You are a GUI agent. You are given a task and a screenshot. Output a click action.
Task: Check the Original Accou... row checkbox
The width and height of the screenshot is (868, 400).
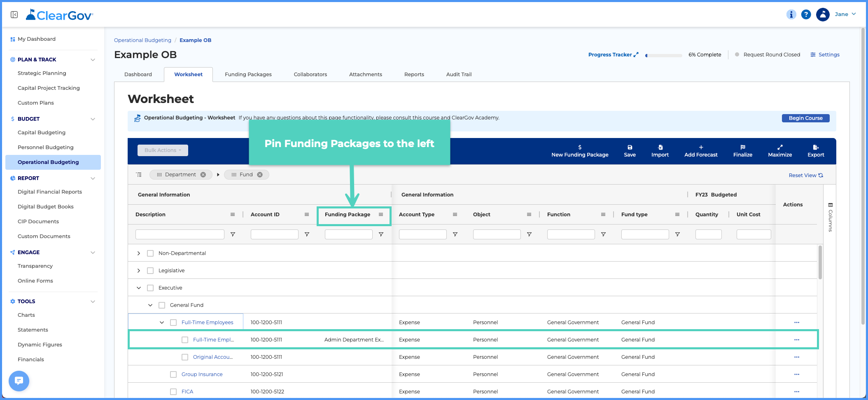point(185,357)
